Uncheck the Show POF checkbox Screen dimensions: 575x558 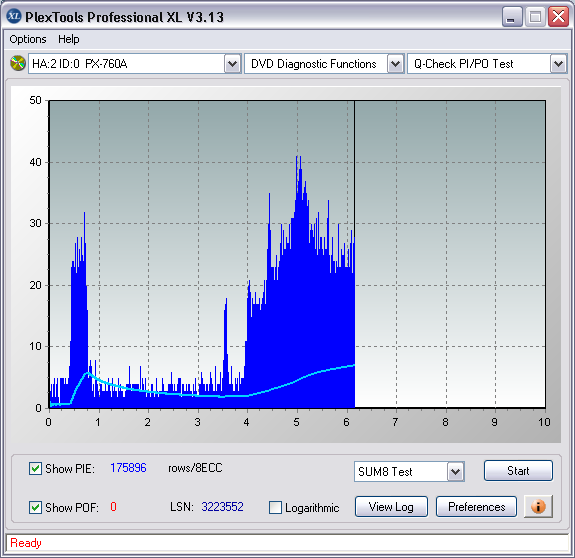35,508
